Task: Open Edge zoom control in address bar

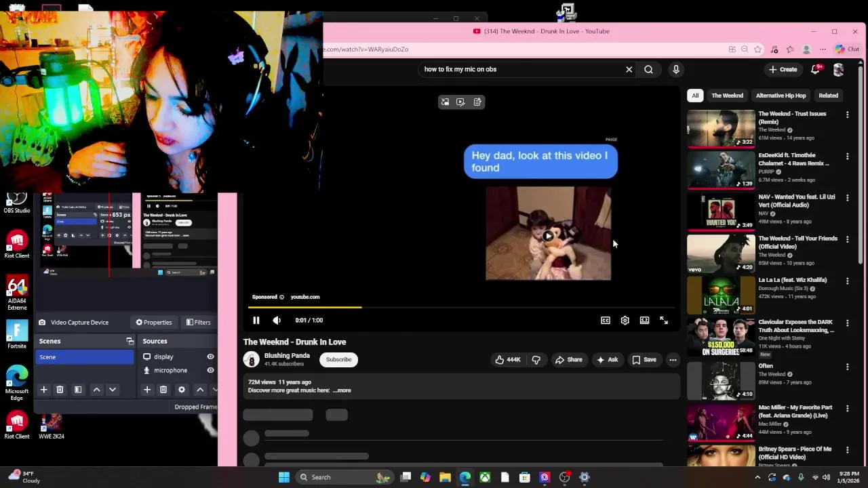Action: tap(745, 49)
